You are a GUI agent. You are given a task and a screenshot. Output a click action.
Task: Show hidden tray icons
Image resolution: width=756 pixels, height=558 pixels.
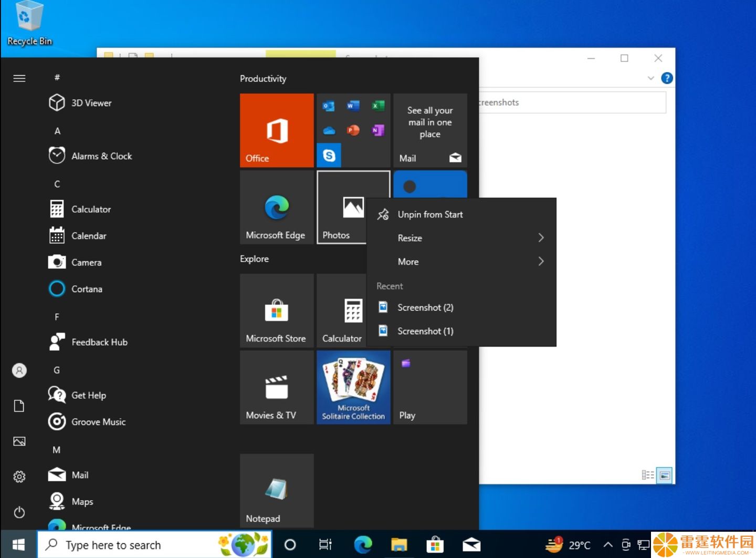click(x=608, y=545)
